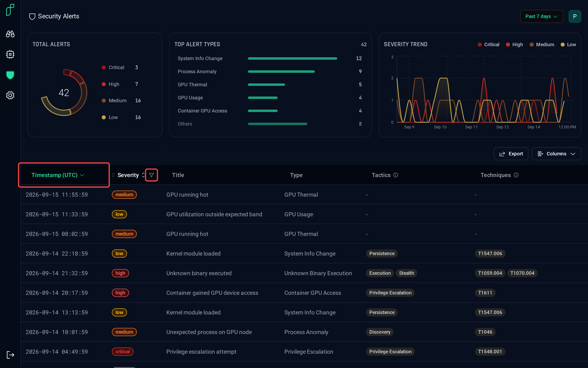This screenshot has width=588, height=368.
Task: Toggle Medium series in Severity Trend legend
Action: (x=542, y=45)
